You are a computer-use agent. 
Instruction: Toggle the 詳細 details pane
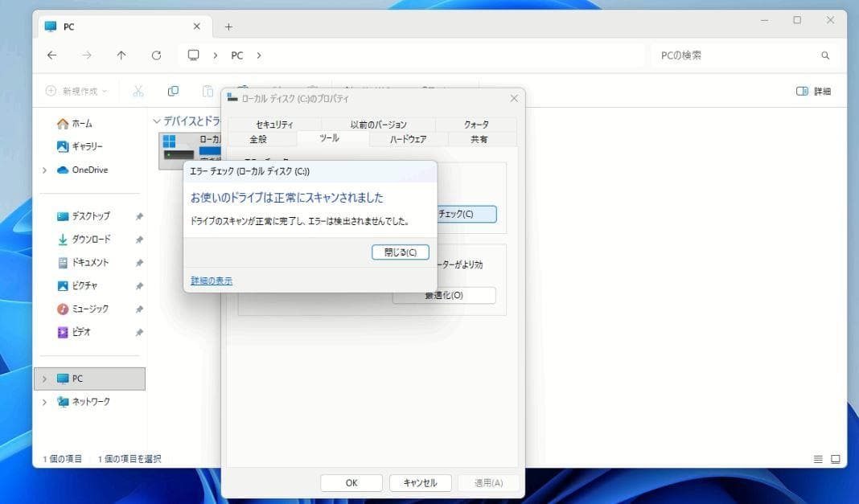(x=813, y=91)
